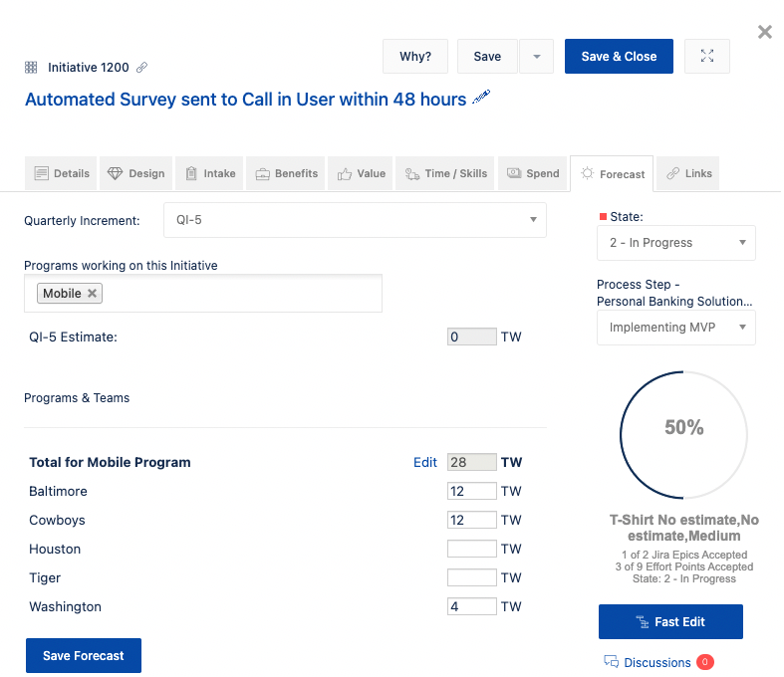Go to the Benefits tab
Viewport: 784px width, 677px height.
point(286,173)
